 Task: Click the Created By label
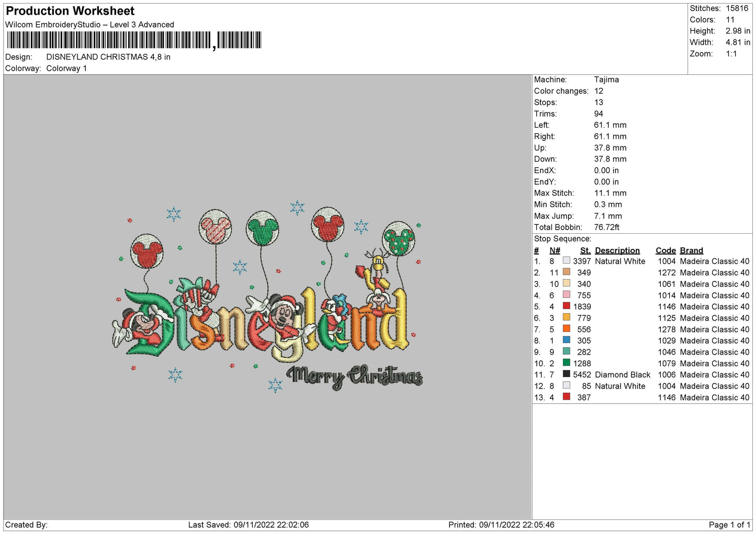26,525
